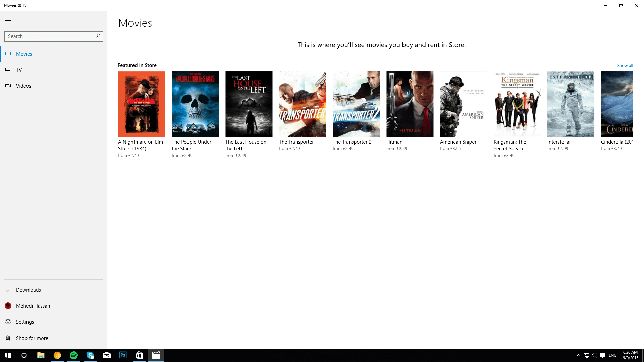Image resolution: width=644 pixels, height=362 pixels.
Task: Select the Movies section in sidebar
Action: [24, 54]
